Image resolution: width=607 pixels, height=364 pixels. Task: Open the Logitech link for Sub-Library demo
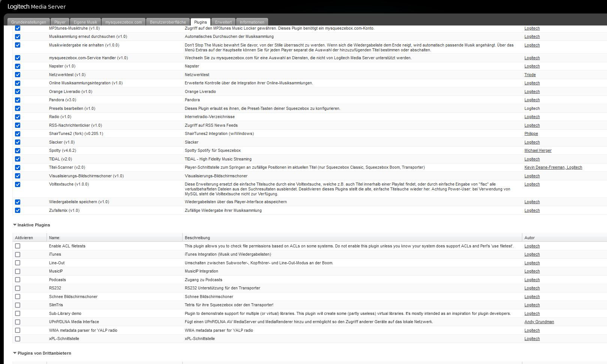[x=532, y=313]
